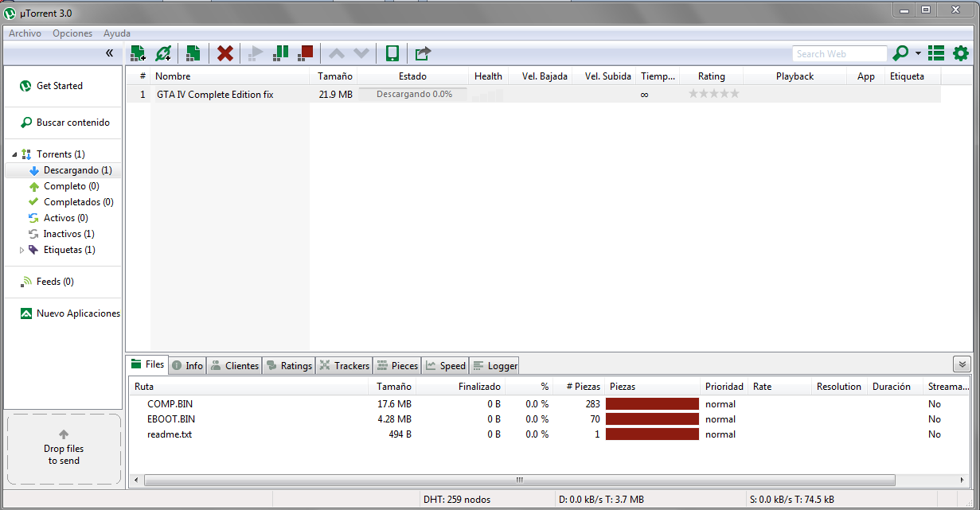980x510 pixels.
Task: Click the Share toolbar icon
Action: (x=423, y=53)
